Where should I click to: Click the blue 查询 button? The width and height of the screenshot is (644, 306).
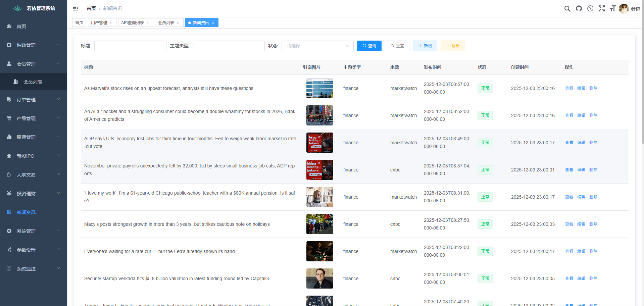[369, 46]
